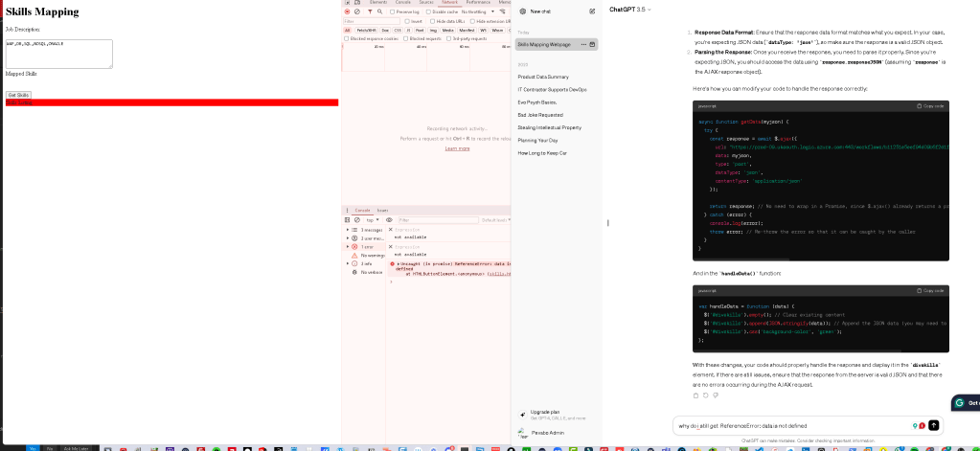Switch to the Performance tab
This screenshot has width=980, height=451.
478,3
